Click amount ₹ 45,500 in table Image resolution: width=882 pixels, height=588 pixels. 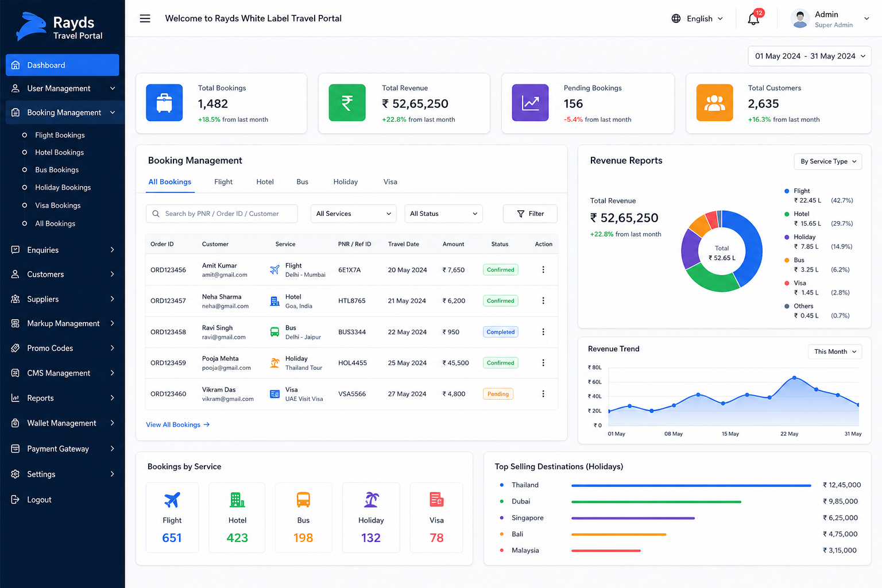tap(455, 363)
